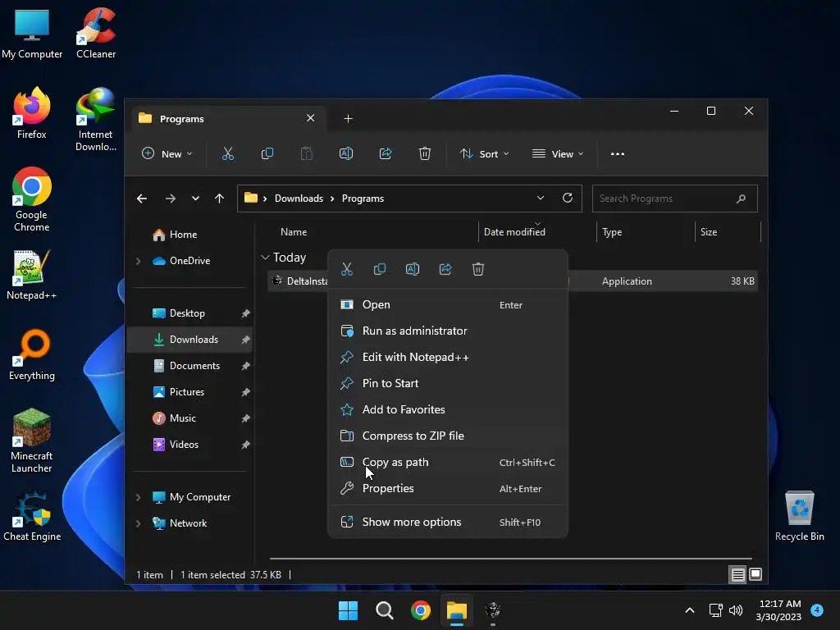Select Open in the context menu
840x630 pixels.
tap(447, 305)
